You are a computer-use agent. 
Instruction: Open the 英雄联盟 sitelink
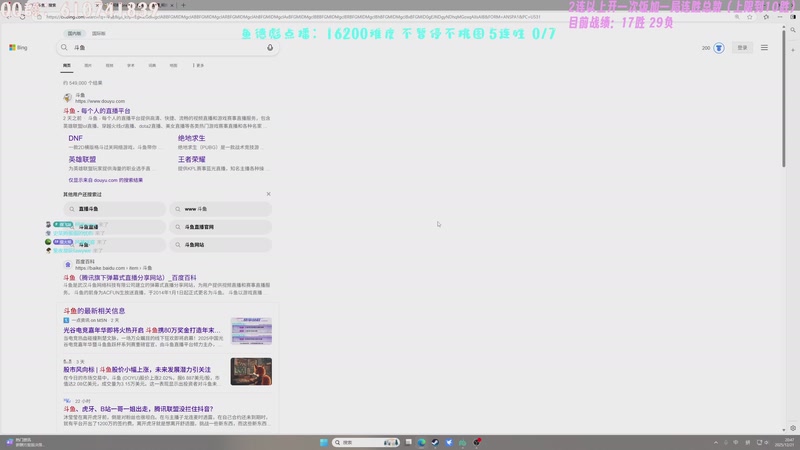pyautogui.click(x=82, y=159)
